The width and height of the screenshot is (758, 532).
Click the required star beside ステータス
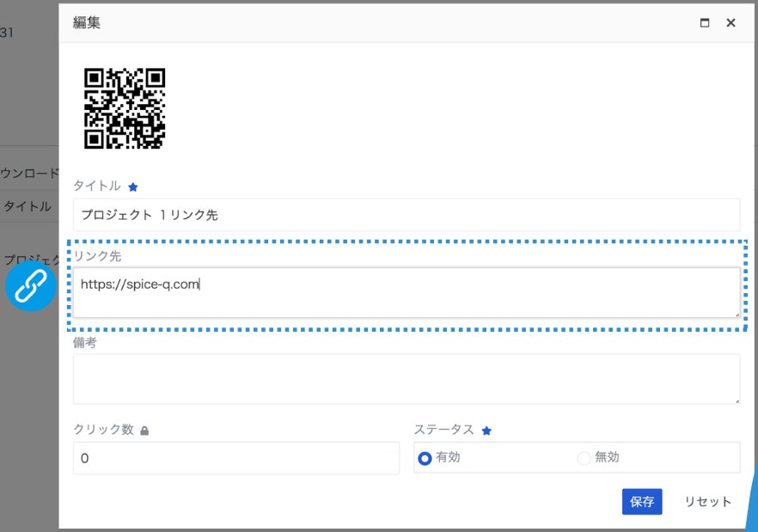(x=486, y=431)
